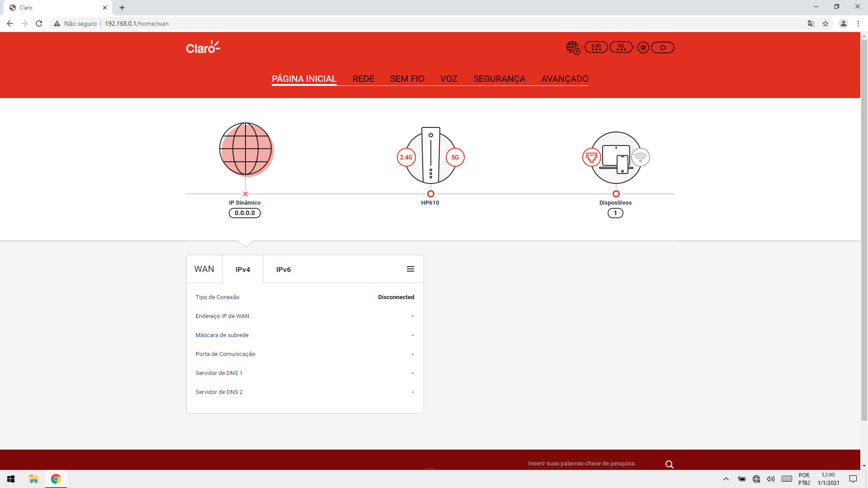Bookmark this page with the star icon
Image resolution: width=868 pixels, height=488 pixels.
click(826, 23)
